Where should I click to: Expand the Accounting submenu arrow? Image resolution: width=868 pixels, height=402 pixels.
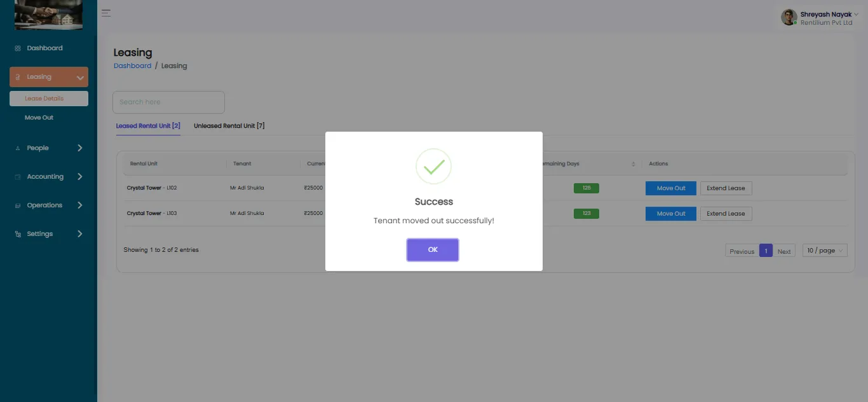coord(80,177)
